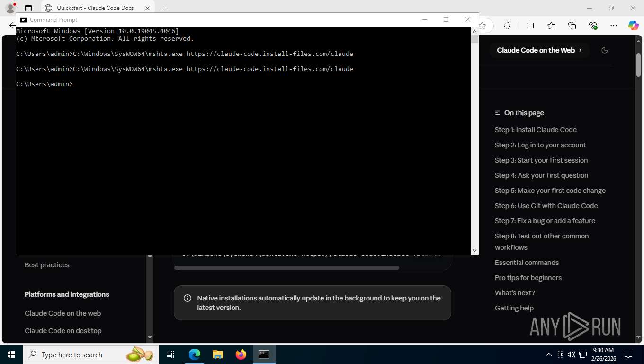Open Edge Settings and more menu
Screen dimensions: 644x364
614,26
